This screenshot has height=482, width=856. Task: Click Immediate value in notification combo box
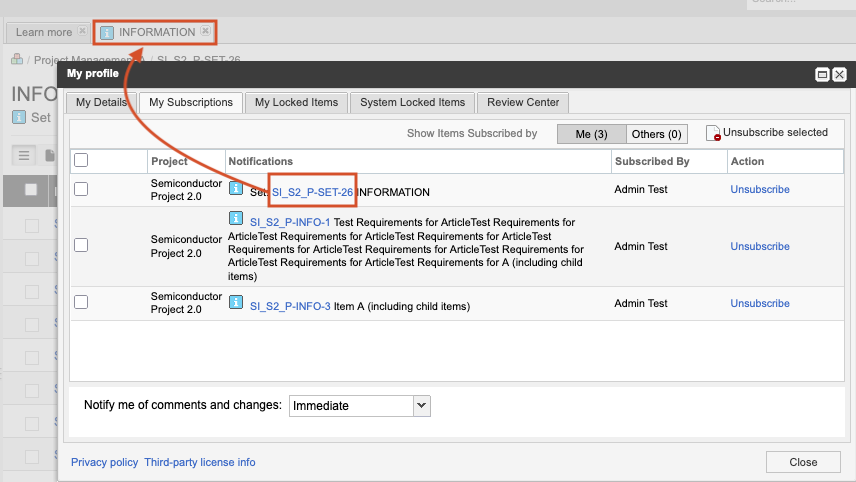[x=351, y=406]
